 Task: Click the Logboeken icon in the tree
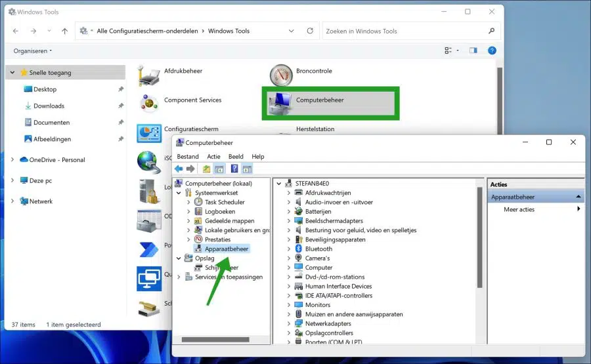pos(198,212)
